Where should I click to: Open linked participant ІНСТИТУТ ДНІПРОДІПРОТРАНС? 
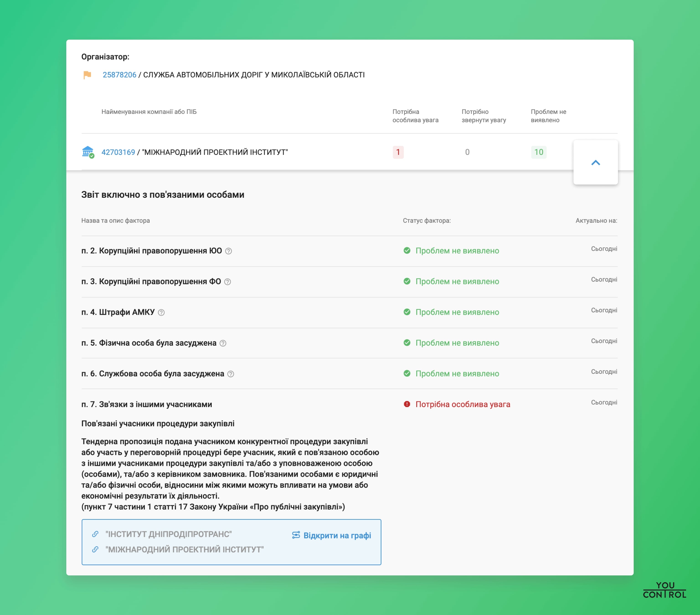pos(168,534)
